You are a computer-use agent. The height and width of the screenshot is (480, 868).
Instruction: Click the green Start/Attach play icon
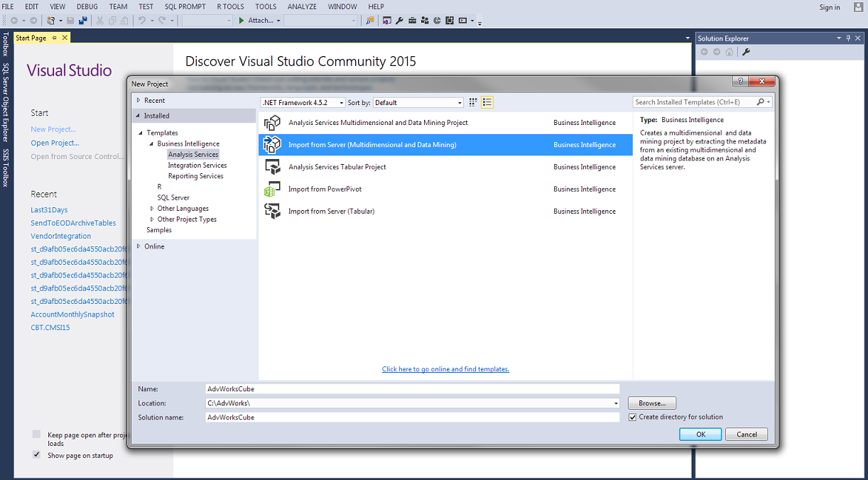coord(242,21)
